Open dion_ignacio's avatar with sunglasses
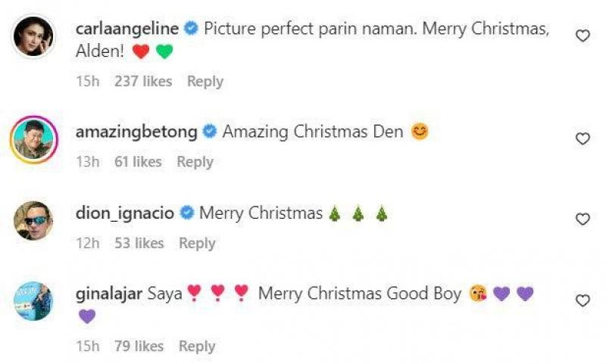The image size is (606, 364). point(33,220)
